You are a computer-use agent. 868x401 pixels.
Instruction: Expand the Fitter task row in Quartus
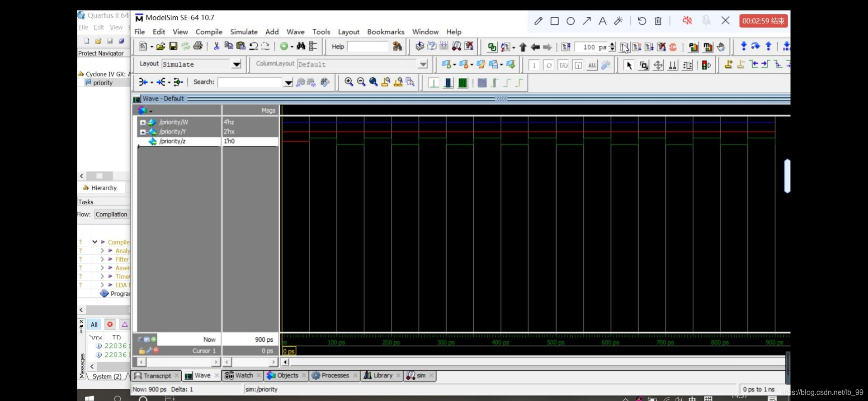[x=102, y=259]
